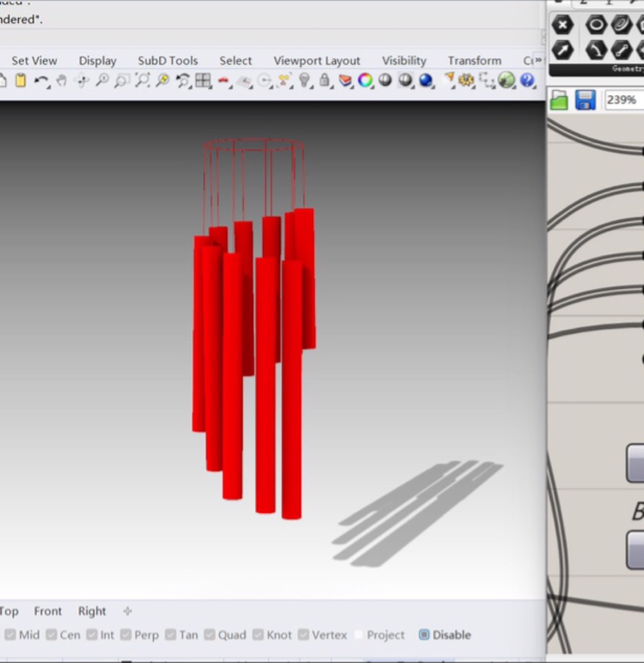
Task: Click the color wheel Object Properties icon
Action: (x=365, y=80)
